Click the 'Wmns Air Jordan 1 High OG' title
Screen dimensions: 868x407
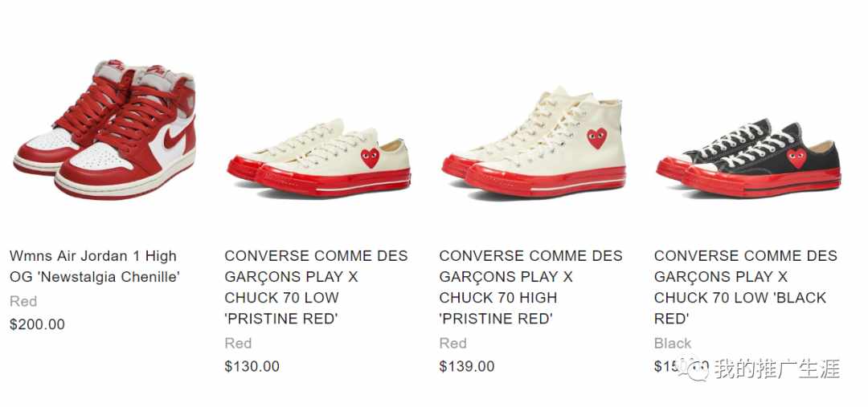(x=95, y=266)
